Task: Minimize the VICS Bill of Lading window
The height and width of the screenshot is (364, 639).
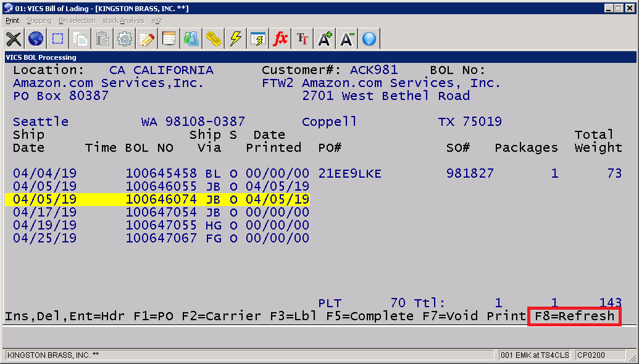Action: point(608,8)
